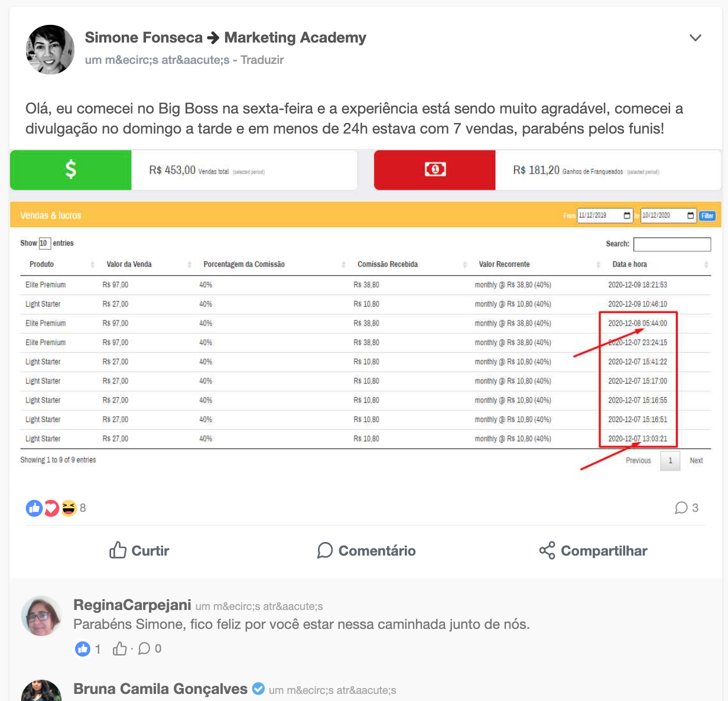Click the Curtir thumbs-up icon
This screenshot has height=701, width=728.
coord(118,550)
